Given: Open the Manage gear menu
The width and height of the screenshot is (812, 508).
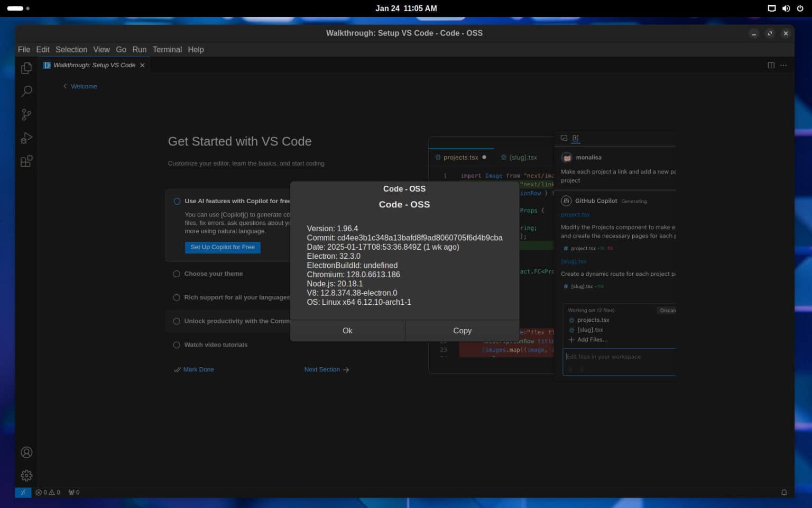Looking at the screenshot, I should 26,475.
